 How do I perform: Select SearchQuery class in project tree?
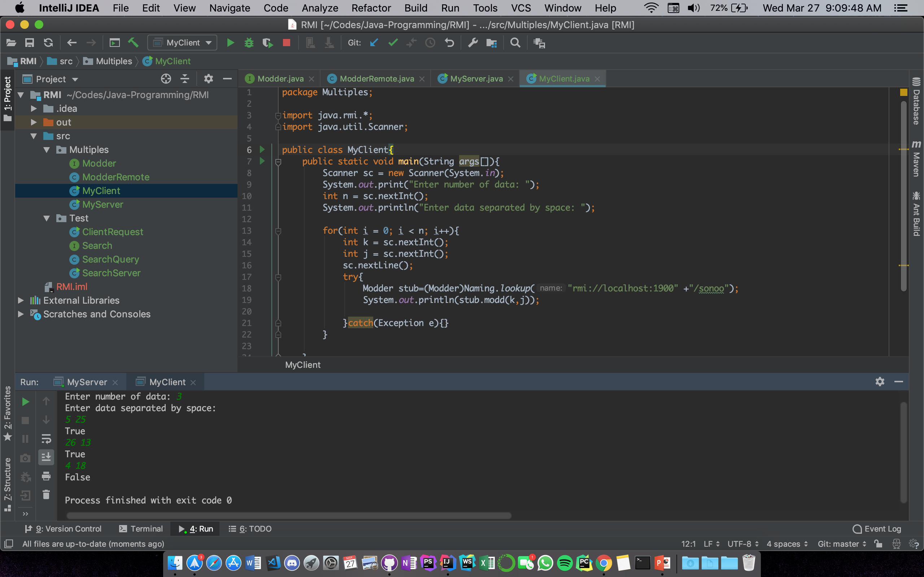click(x=110, y=260)
